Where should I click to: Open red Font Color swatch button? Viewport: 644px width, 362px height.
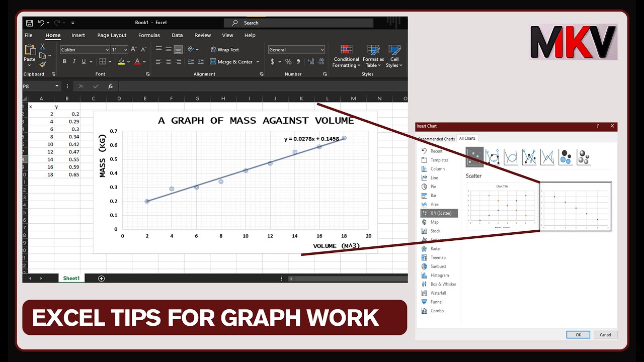tap(137, 62)
